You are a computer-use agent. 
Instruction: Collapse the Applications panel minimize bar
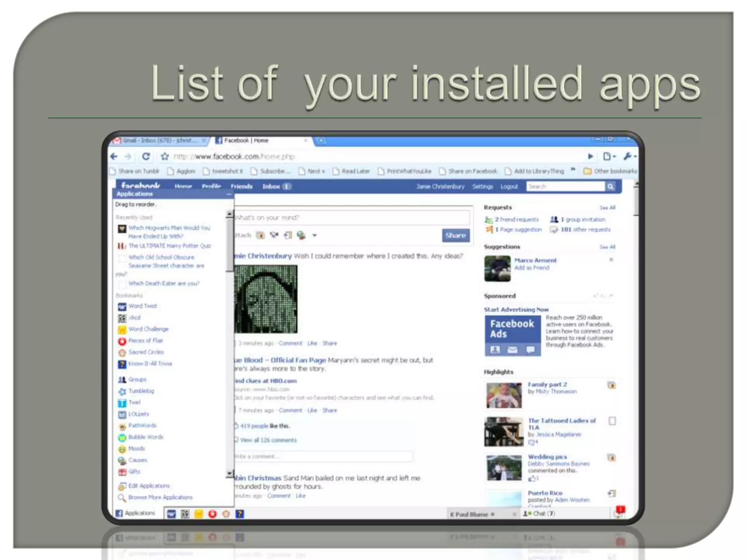point(229,194)
